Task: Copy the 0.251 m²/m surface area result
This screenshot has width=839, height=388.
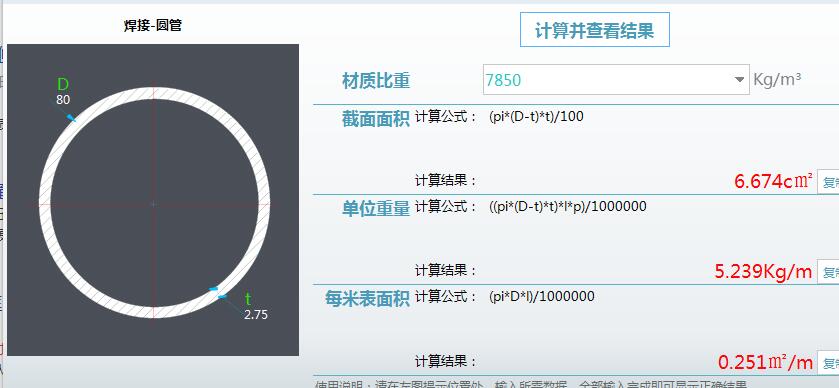Action: [828, 363]
